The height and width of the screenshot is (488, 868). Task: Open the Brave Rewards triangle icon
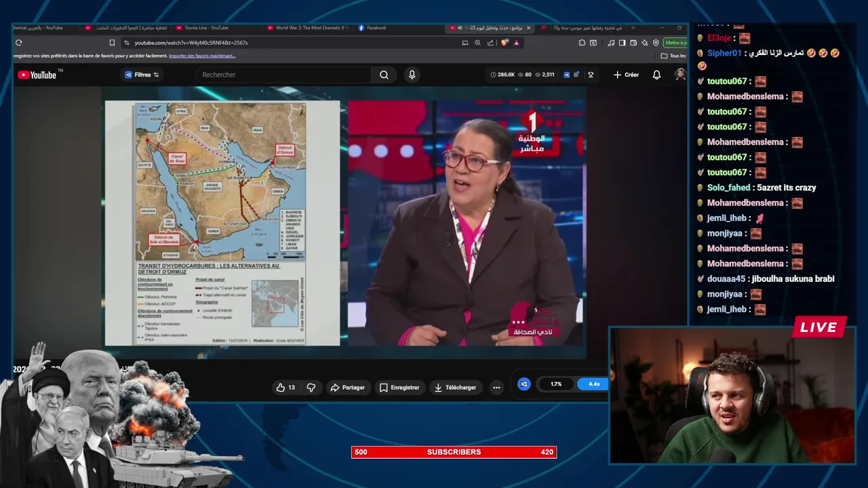pos(516,43)
